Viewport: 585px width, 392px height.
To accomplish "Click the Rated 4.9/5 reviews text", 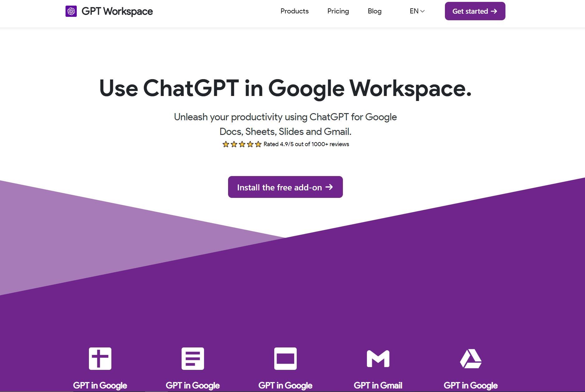I will click(x=306, y=144).
